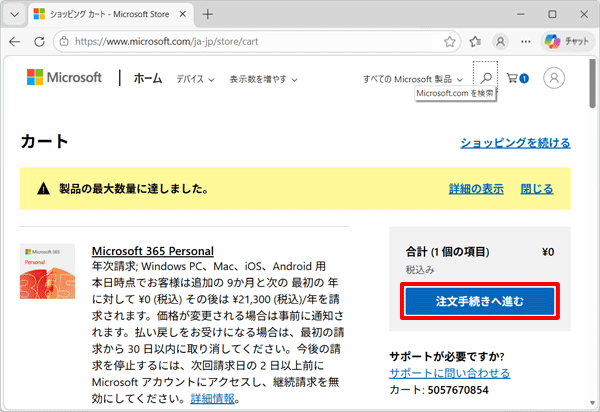Open the browser profile icon
This screenshot has height=412, width=600.
click(500, 42)
